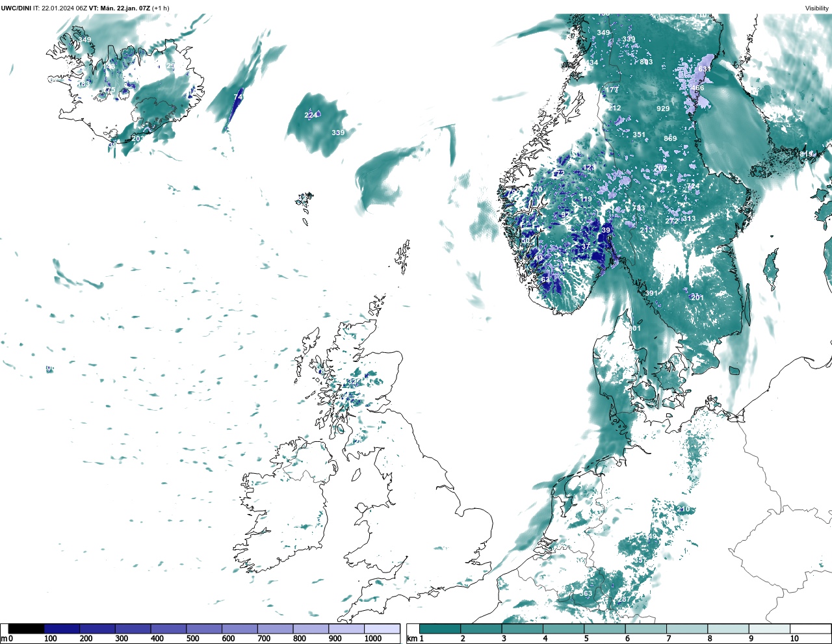Click the 300–400 m legend swatch
This screenshot has height=644, width=832.
(133, 629)
